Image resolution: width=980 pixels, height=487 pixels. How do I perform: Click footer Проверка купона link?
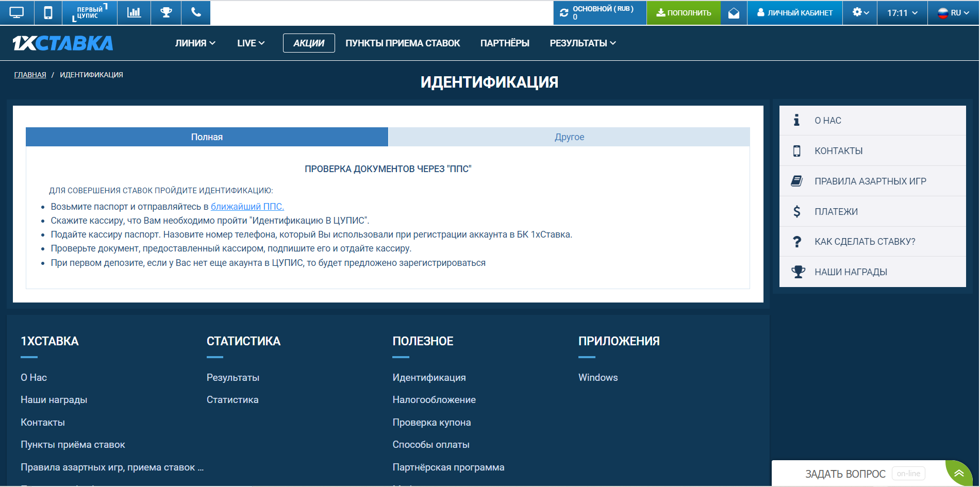click(x=431, y=423)
